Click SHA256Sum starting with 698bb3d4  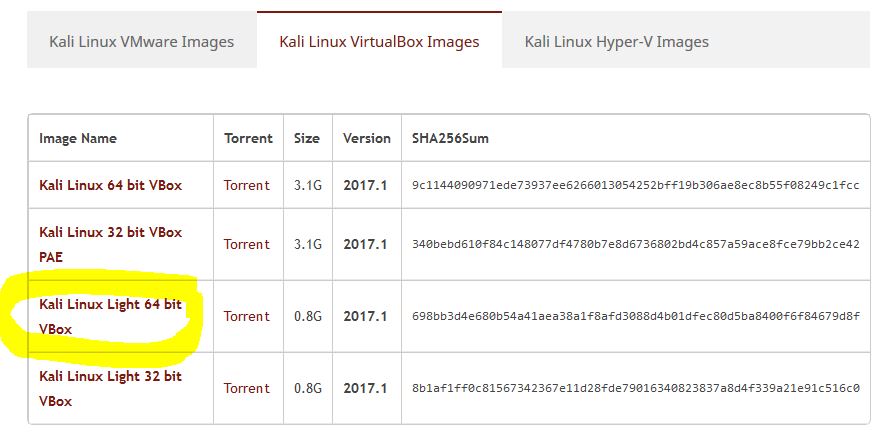(636, 316)
